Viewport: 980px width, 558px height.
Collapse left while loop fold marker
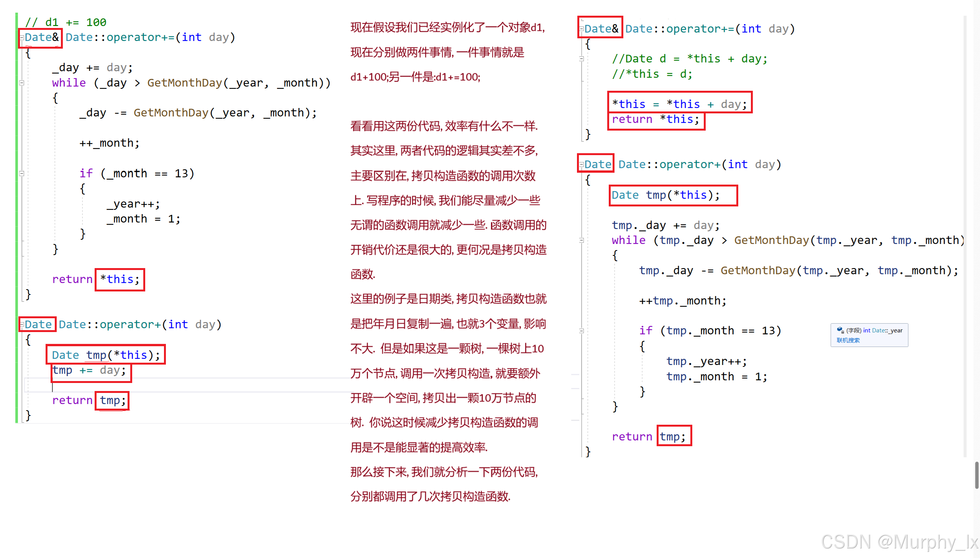pyautogui.click(x=22, y=83)
